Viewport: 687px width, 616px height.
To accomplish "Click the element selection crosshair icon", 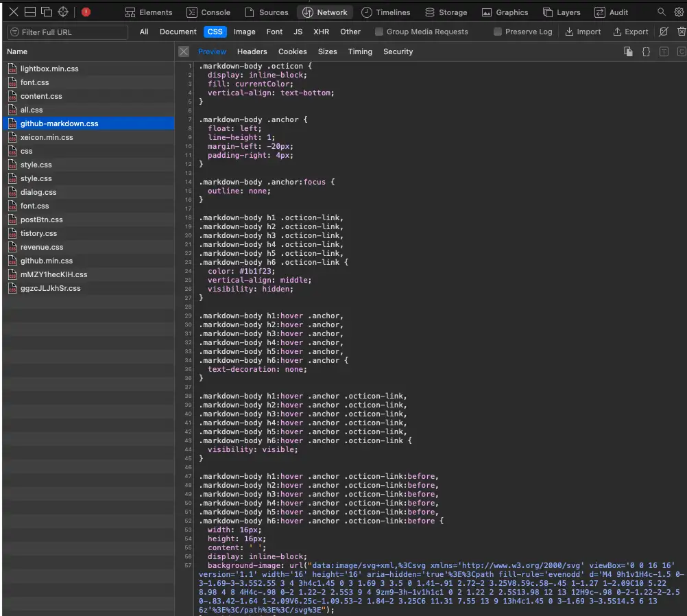I will point(63,12).
